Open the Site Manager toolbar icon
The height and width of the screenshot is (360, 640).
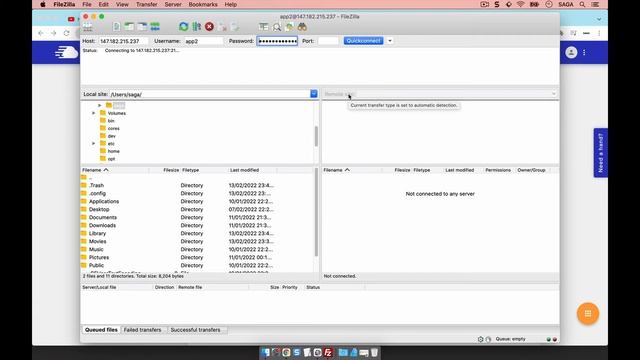pyautogui.click(x=88, y=27)
